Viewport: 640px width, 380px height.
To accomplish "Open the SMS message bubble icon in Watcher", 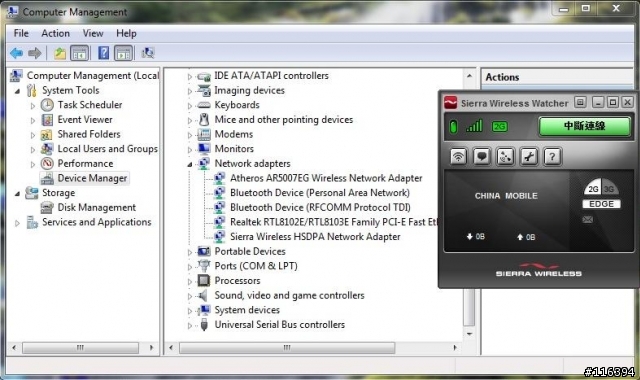I will [482, 157].
